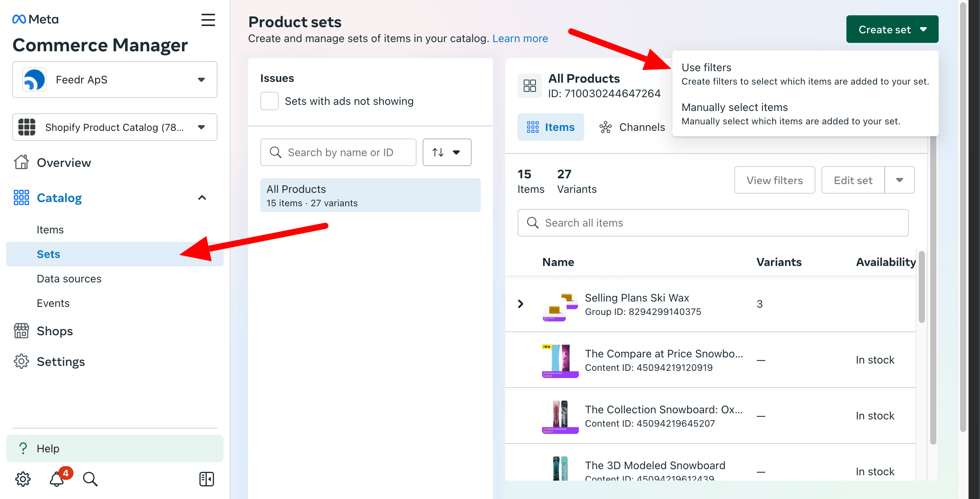Click the Catalog grid icon
This screenshot has height=499, width=980.
click(x=21, y=197)
